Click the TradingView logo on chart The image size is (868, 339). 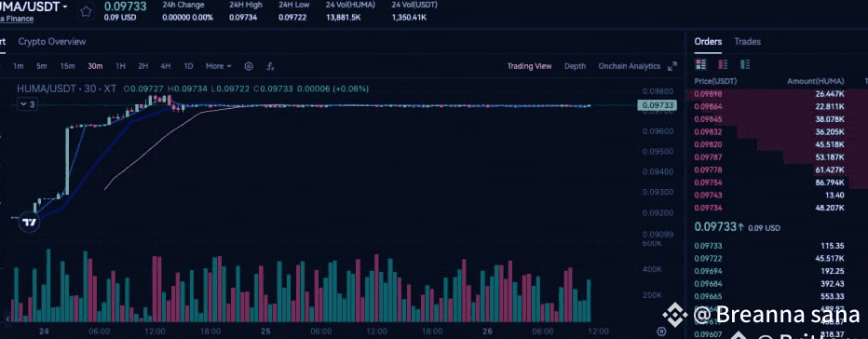pyautogui.click(x=30, y=223)
